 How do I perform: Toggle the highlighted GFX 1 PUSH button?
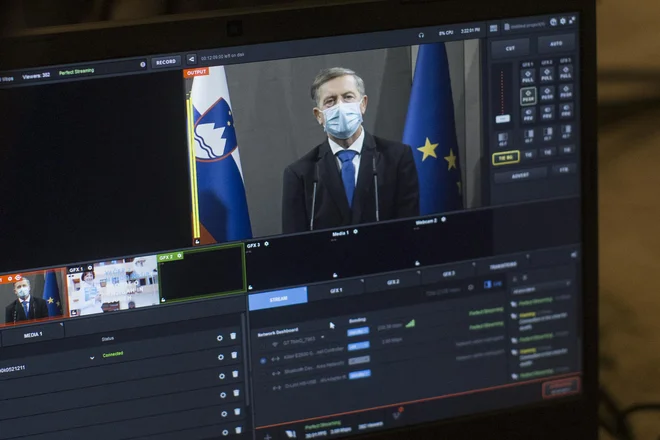[x=528, y=96]
